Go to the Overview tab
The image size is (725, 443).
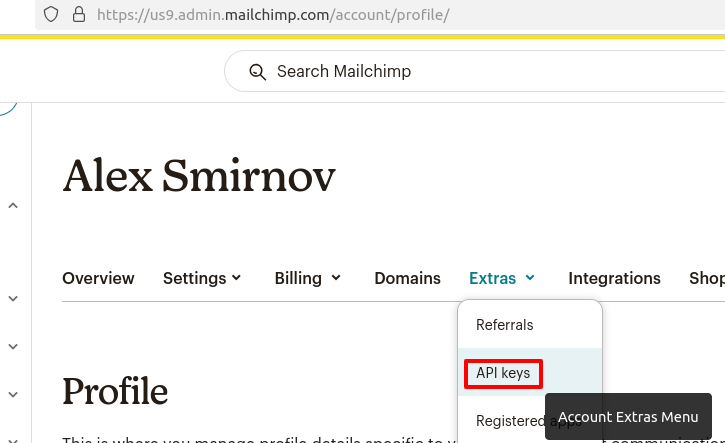tap(98, 278)
